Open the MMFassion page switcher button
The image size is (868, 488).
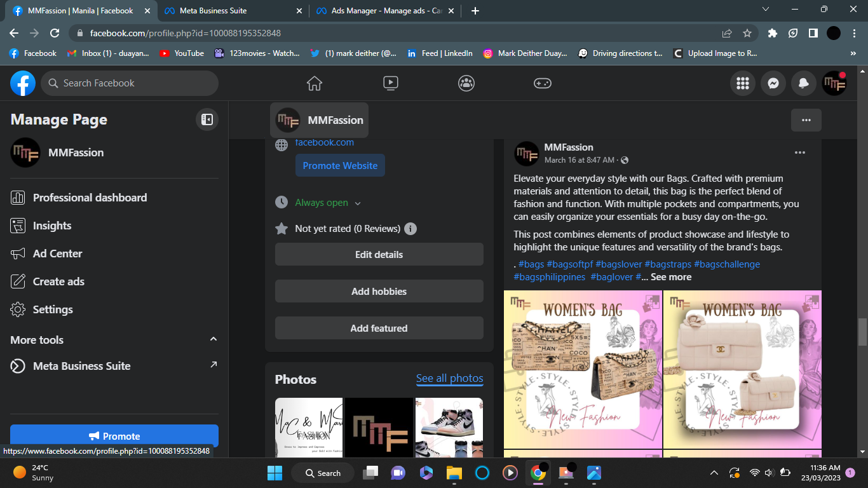(x=320, y=120)
